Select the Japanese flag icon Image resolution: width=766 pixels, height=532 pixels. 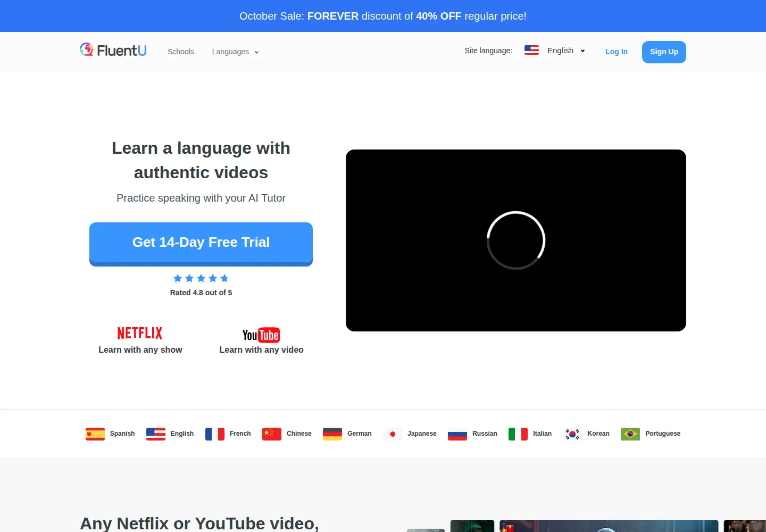click(x=393, y=434)
